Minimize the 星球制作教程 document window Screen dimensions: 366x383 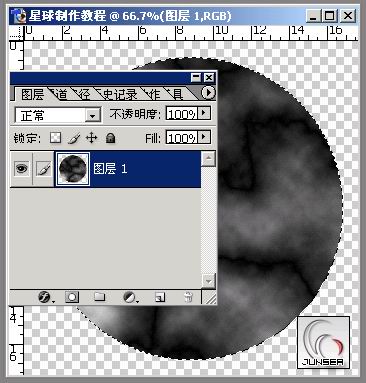pyautogui.click(x=313, y=16)
